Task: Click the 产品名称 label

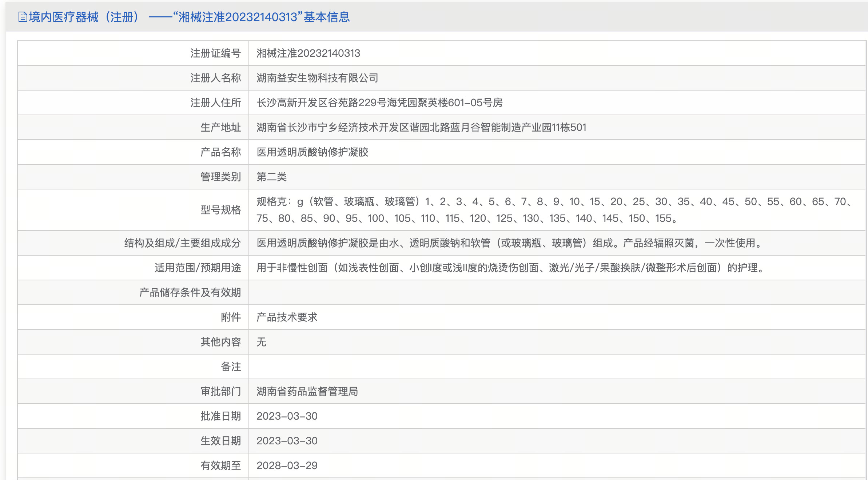Action: (x=221, y=152)
